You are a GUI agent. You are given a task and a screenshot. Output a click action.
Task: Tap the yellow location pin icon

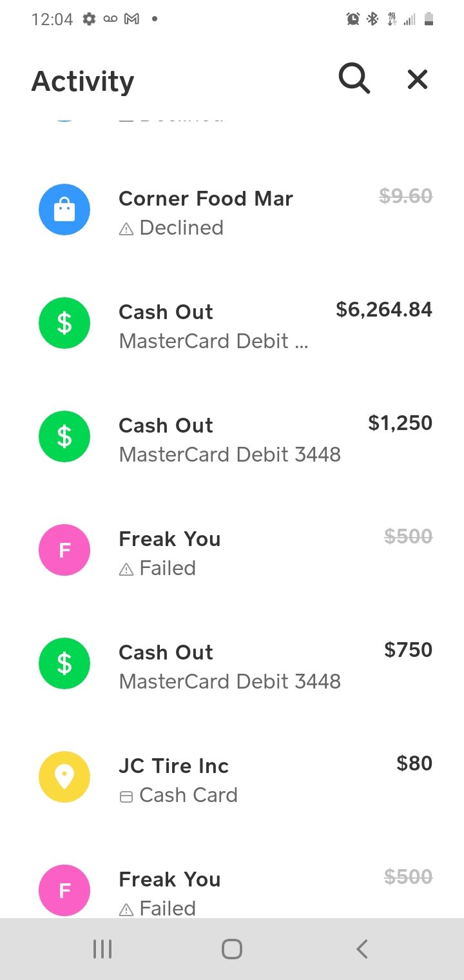[64, 777]
